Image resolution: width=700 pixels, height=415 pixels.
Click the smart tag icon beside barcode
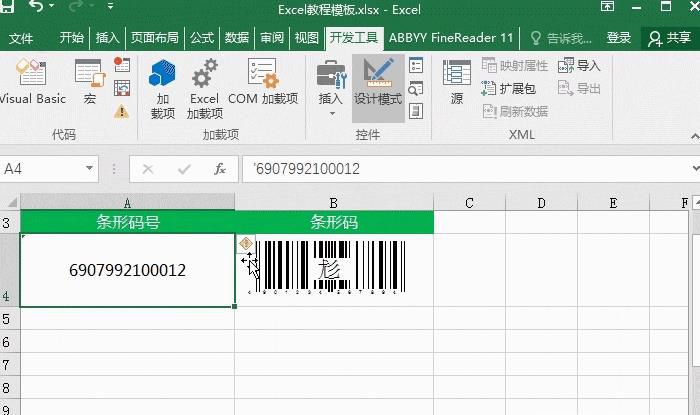click(246, 244)
